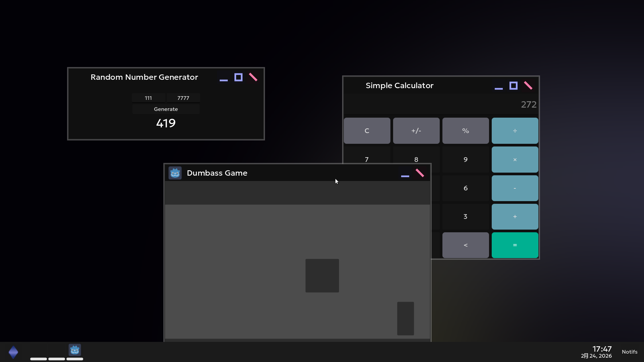Close the Dumbass Game window

[x=420, y=173]
